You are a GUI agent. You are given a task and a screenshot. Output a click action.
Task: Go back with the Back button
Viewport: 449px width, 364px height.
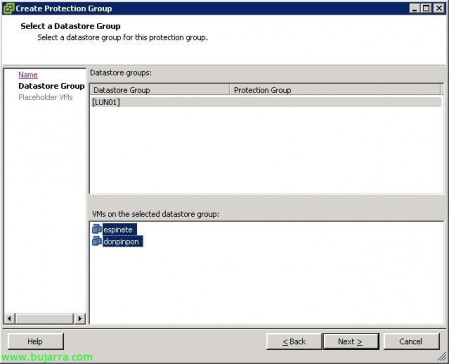click(294, 341)
